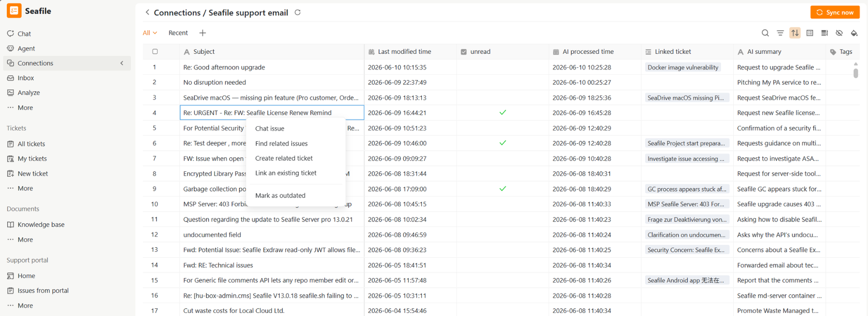Tick the select-all rows checkbox
Screen dimensions: 868x316
point(155,52)
